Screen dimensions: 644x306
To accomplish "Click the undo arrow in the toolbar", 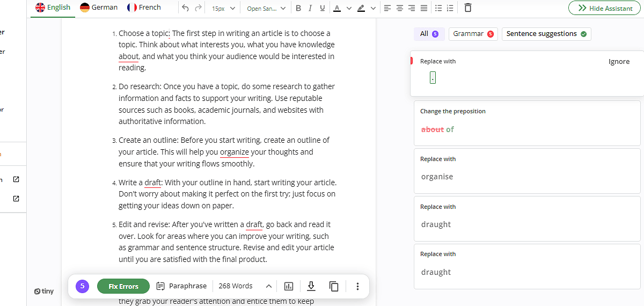I will point(185,8).
